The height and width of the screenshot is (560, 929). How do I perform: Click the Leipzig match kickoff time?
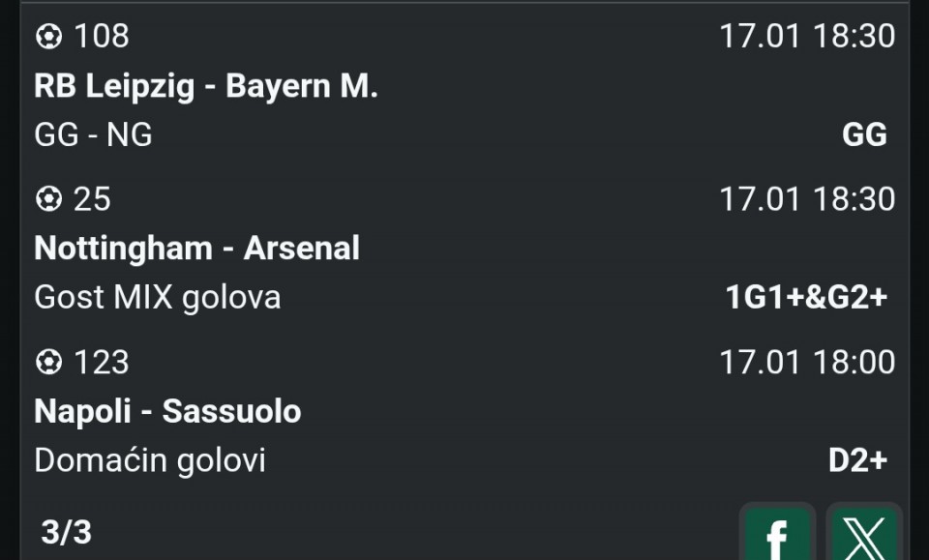807,37
